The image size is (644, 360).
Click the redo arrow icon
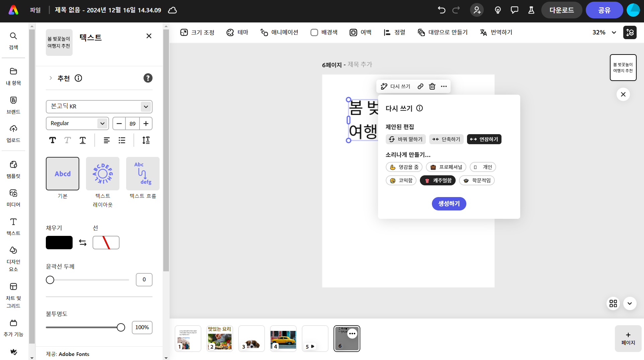click(x=456, y=10)
